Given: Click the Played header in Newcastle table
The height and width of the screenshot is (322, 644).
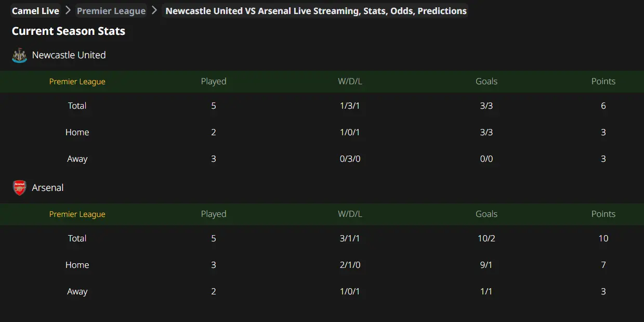Looking at the screenshot, I should coord(214,82).
